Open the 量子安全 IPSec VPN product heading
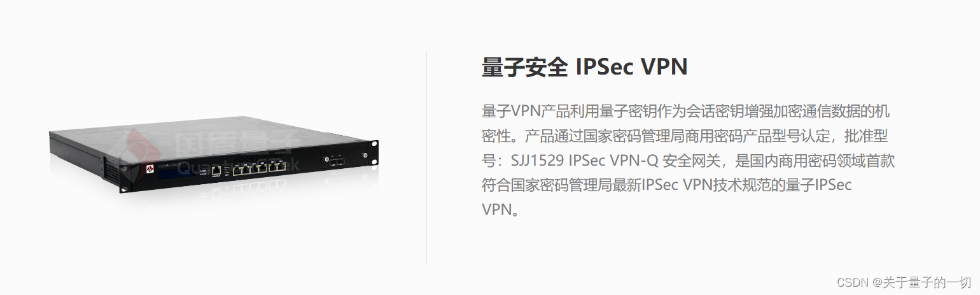Viewport: 980px width, 295px height. click(x=585, y=67)
